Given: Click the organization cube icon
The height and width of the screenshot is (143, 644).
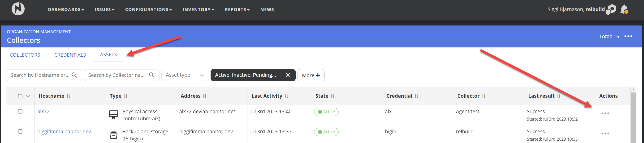Looking at the screenshot, I should point(611,9).
